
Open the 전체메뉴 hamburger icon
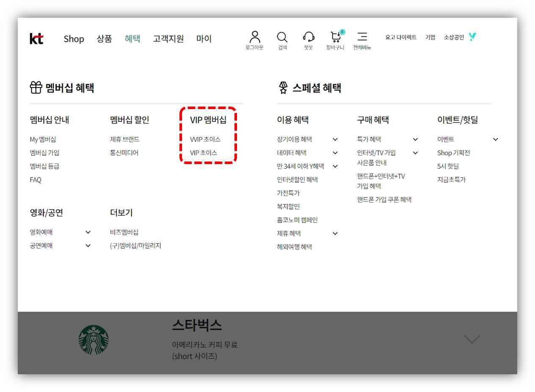point(362,37)
